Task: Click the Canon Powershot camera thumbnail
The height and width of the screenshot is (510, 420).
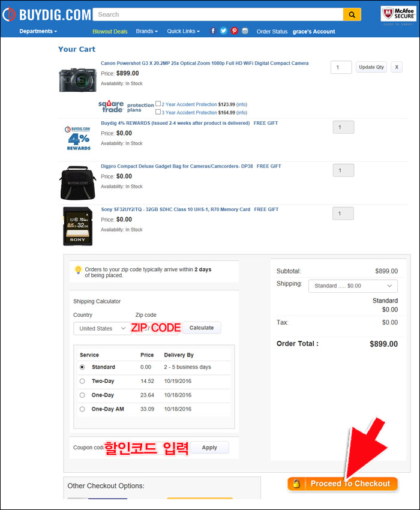Action: 78,80
